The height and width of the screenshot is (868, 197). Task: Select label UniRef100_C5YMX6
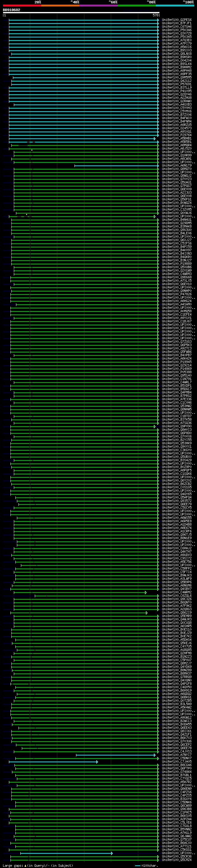(x=177, y=111)
